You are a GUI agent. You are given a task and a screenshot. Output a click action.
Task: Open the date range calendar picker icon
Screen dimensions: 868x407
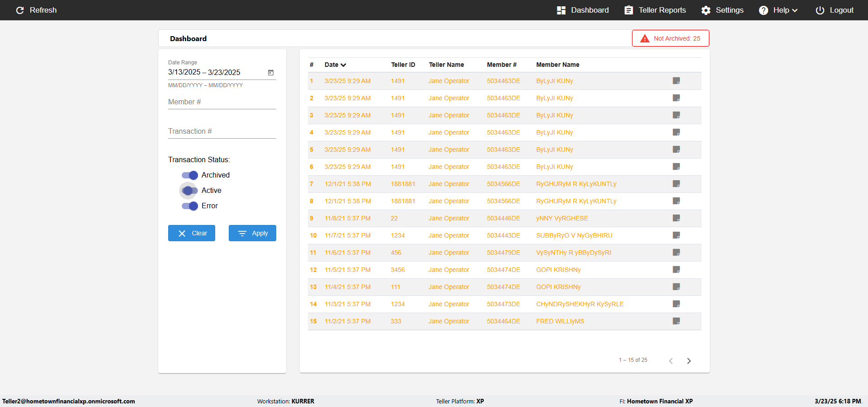271,72
